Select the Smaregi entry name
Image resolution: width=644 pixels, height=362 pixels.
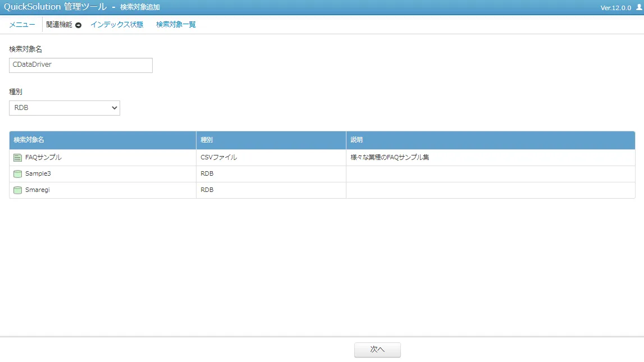[38, 190]
